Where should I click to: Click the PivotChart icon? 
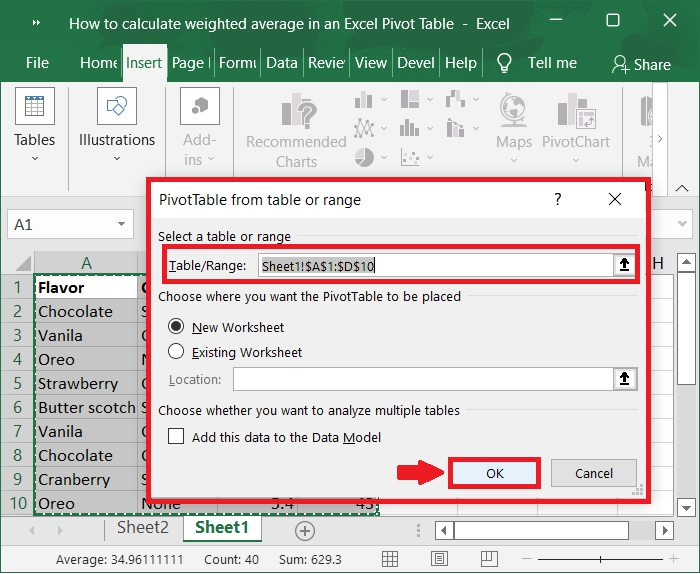575,110
